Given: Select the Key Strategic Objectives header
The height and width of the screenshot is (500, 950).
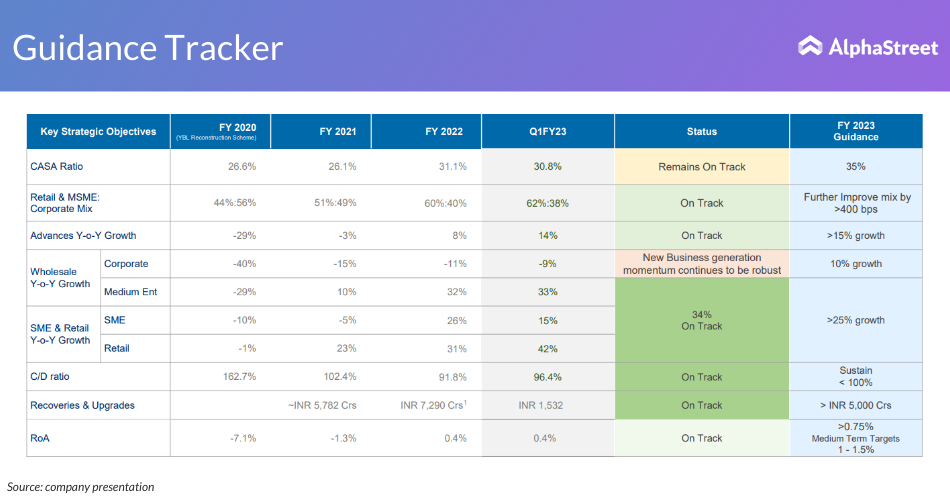Looking at the screenshot, I should pyautogui.click(x=98, y=132).
